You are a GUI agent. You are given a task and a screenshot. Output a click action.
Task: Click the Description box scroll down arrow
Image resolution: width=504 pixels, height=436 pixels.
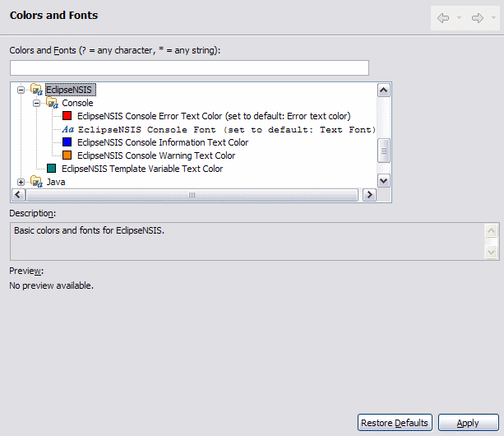tap(491, 252)
